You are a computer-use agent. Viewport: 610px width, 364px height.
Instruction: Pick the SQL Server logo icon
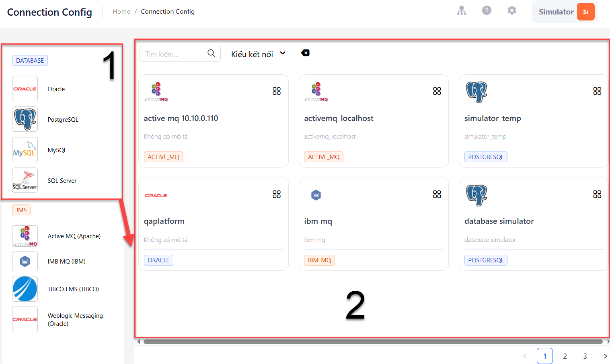click(25, 180)
